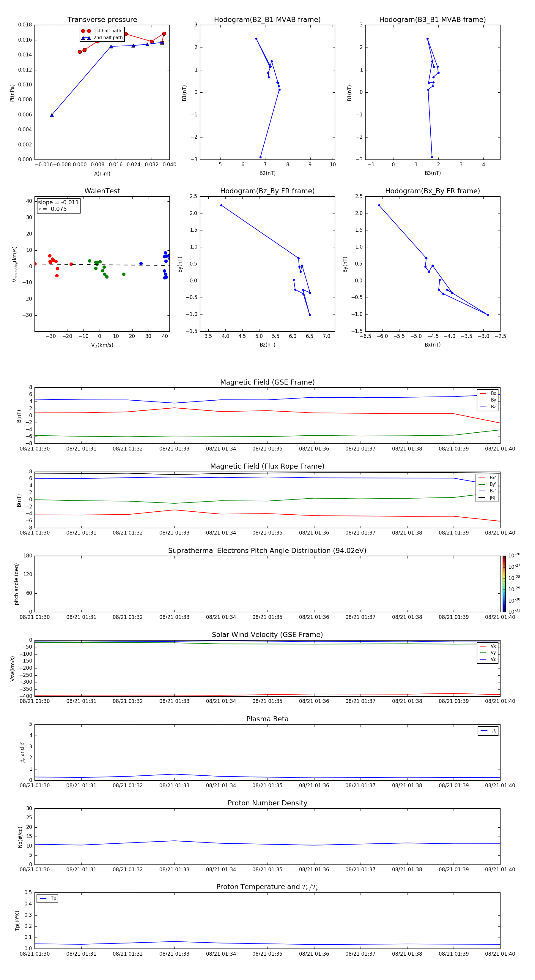Click the 'Transverse pressure' plot title
Viewport: 535px width, 980px height.
(x=102, y=20)
